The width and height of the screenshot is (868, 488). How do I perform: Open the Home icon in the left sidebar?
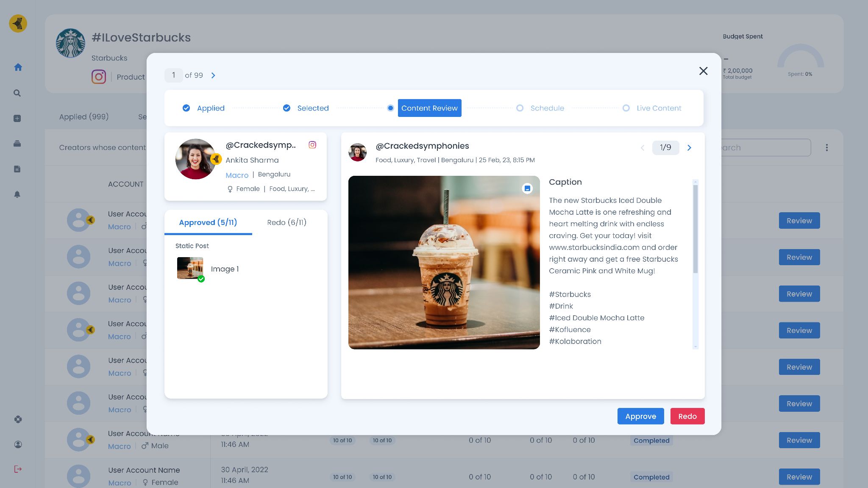click(x=18, y=67)
